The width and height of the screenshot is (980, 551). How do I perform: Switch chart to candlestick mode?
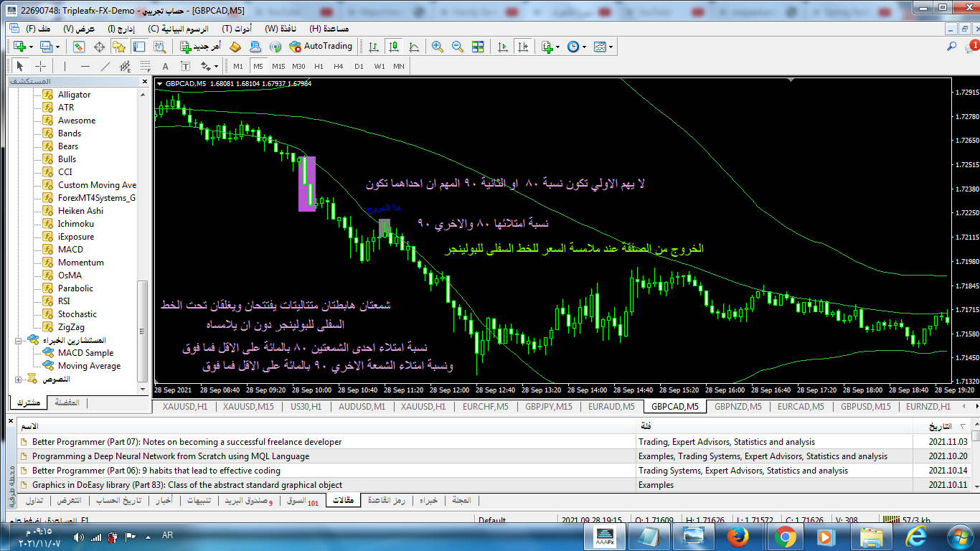pyautogui.click(x=393, y=47)
